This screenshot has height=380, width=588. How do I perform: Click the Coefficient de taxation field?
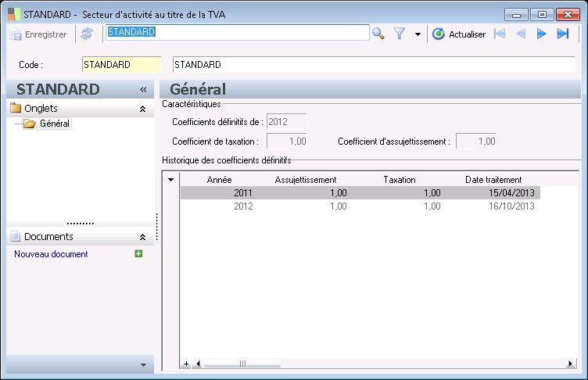[x=287, y=142]
